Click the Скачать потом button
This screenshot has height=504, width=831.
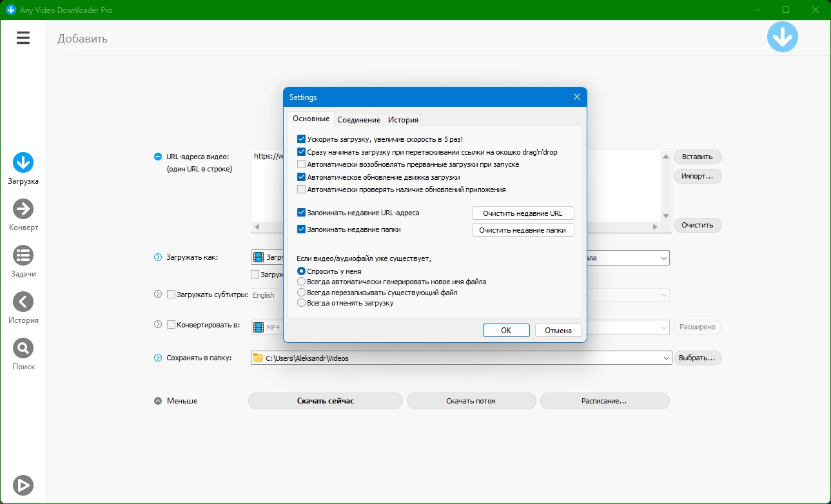[x=471, y=401]
